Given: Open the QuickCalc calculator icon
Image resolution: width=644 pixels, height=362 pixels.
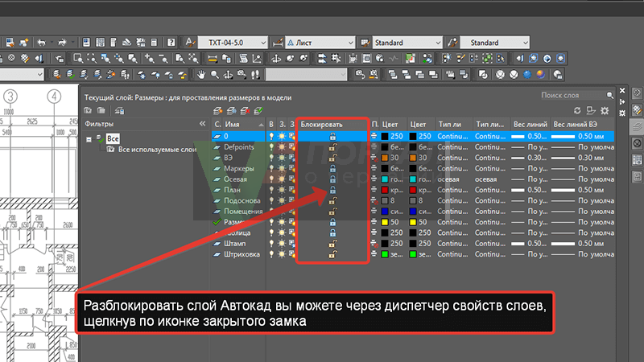Looking at the screenshot, I should (154, 43).
